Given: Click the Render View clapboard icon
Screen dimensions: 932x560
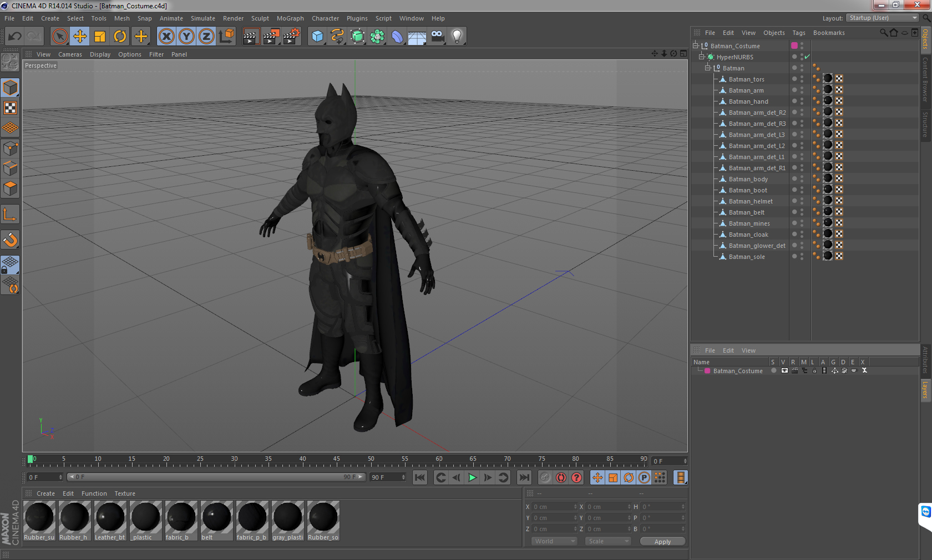Looking at the screenshot, I should (251, 37).
